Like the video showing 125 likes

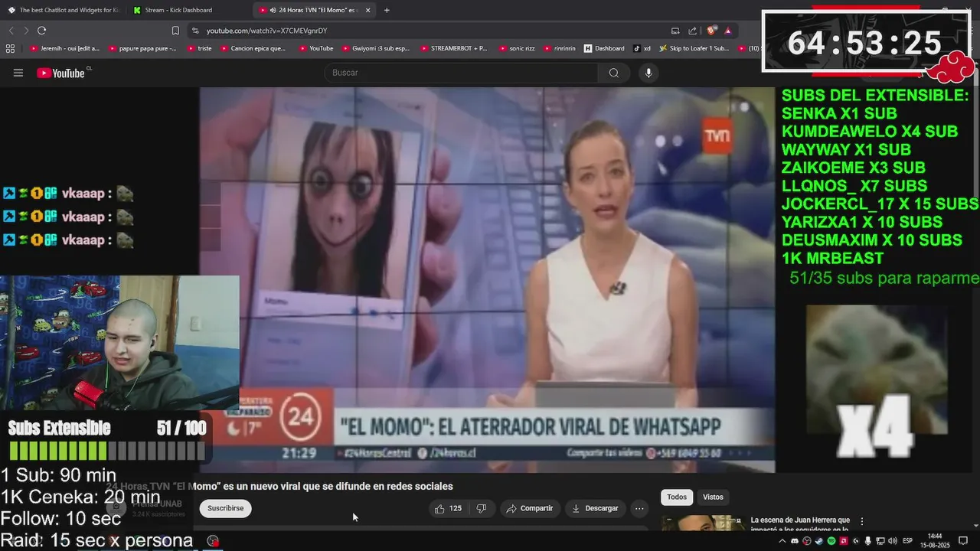tap(448, 508)
